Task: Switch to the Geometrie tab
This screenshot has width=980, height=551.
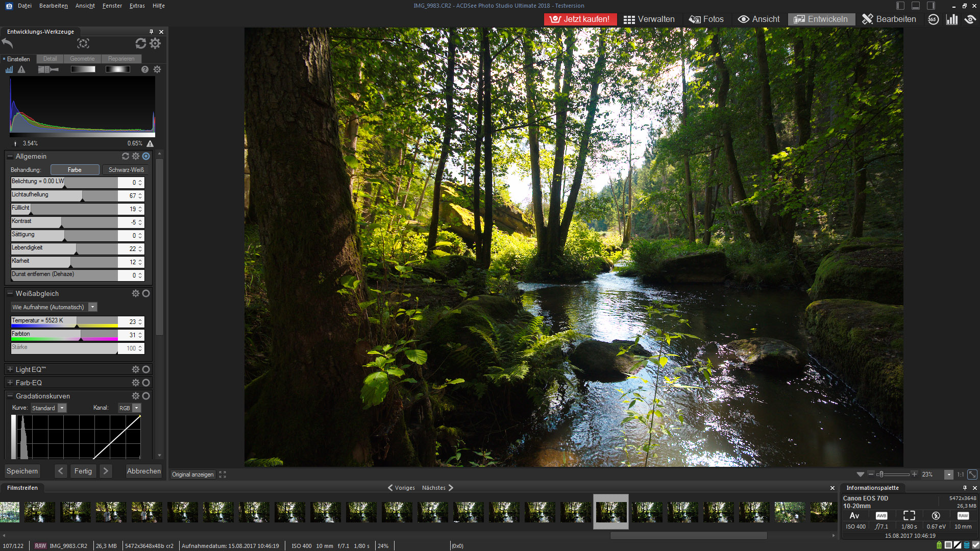Action: [82, 59]
